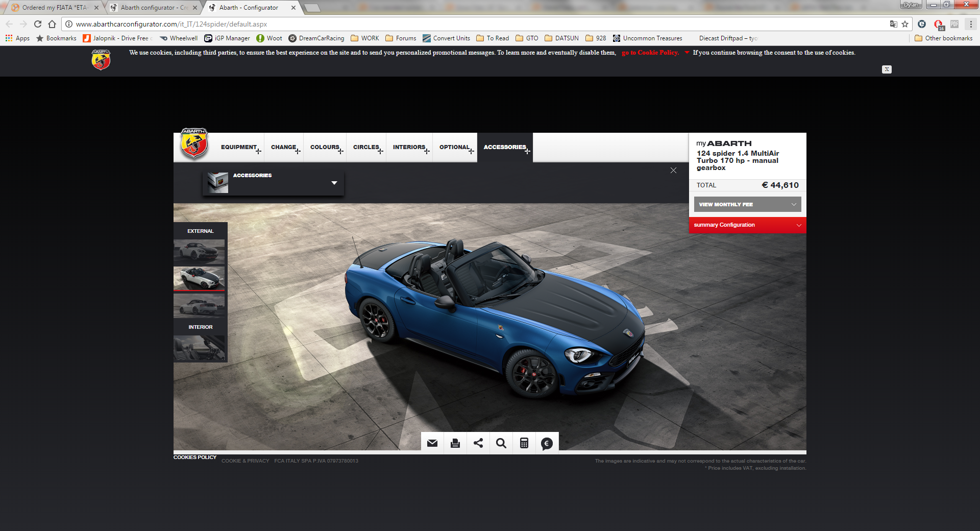Click the browser address bar URL
Screen dimensions: 980x531
coord(171,24)
